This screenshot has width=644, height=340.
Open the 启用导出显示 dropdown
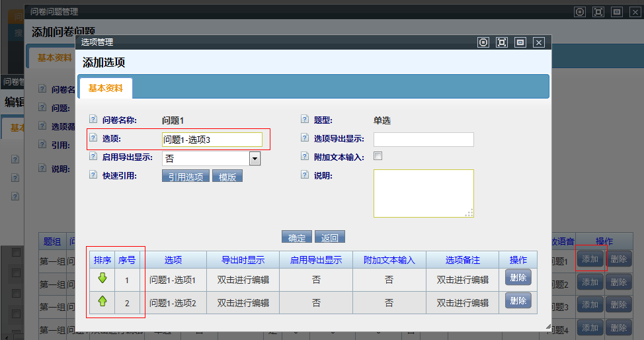click(255, 159)
